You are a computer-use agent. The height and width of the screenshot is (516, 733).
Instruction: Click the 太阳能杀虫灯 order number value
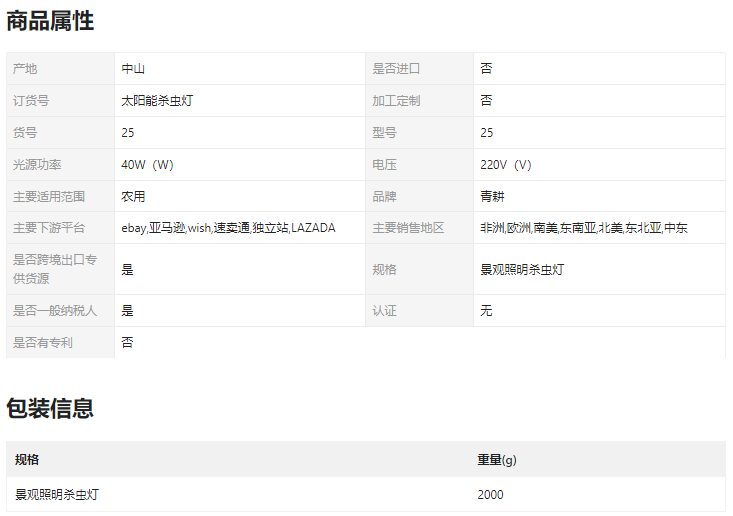(153, 101)
